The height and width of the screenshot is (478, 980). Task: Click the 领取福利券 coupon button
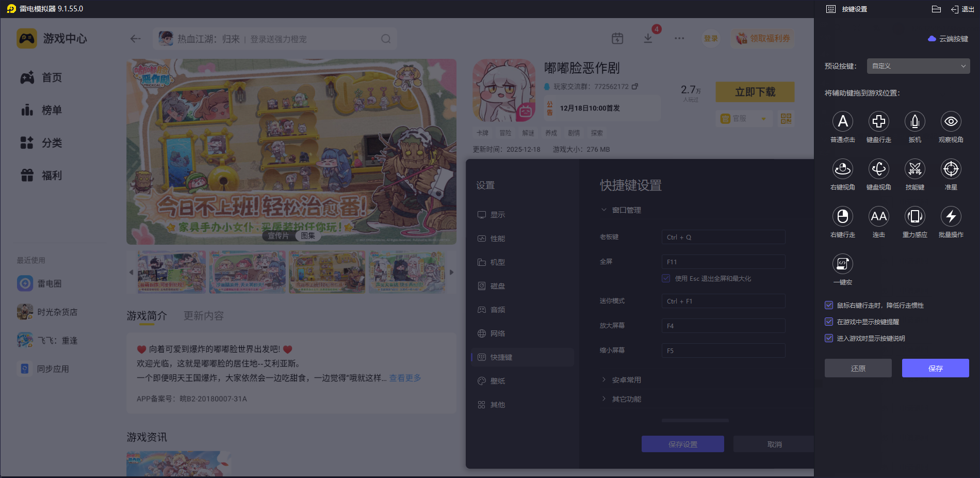pyautogui.click(x=763, y=38)
